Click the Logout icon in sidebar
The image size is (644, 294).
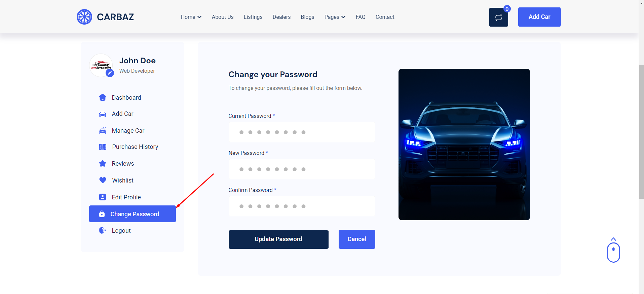(x=103, y=231)
